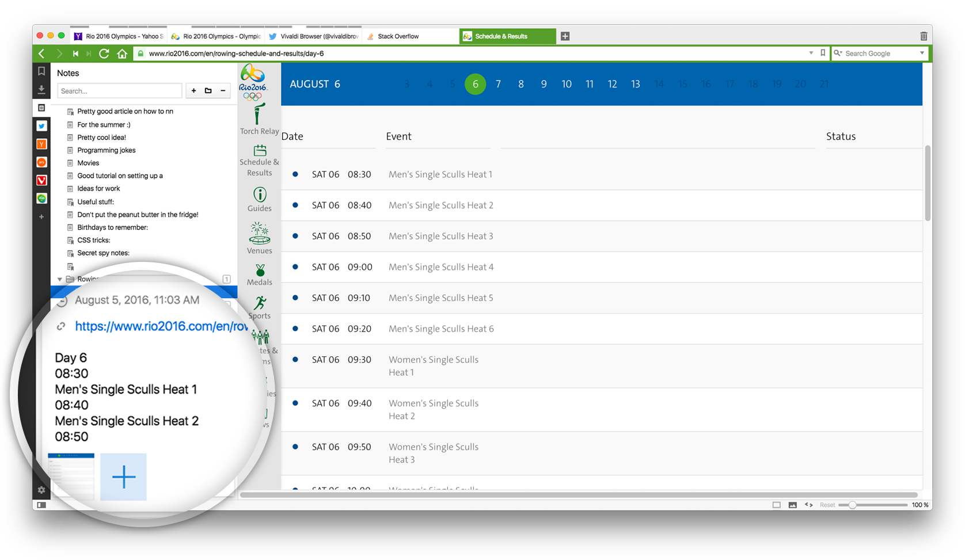Open a new tab with plus button

(565, 36)
